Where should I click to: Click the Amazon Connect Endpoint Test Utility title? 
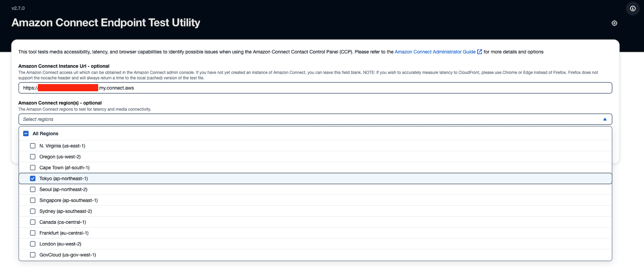point(106,23)
